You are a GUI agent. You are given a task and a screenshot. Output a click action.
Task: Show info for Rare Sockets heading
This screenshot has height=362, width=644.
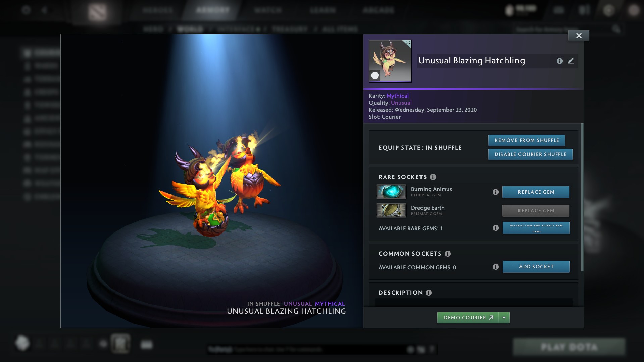433,177
